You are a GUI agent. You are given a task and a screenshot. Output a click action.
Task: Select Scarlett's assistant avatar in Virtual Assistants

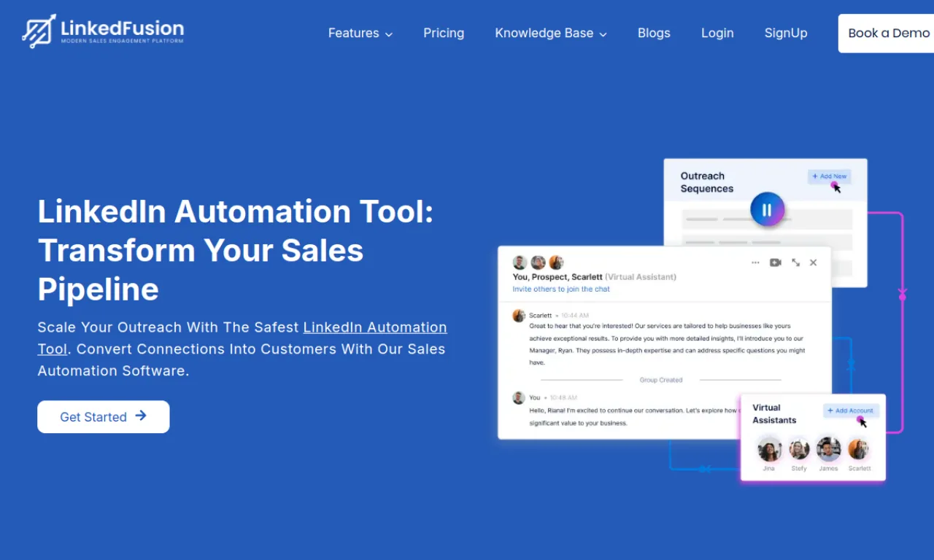859,449
